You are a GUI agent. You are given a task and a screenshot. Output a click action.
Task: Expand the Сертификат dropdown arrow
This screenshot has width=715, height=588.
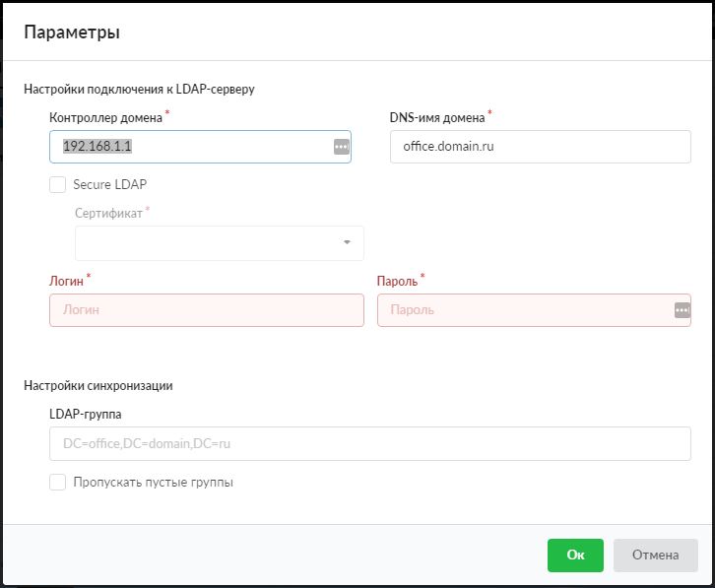tap(347, 242)
